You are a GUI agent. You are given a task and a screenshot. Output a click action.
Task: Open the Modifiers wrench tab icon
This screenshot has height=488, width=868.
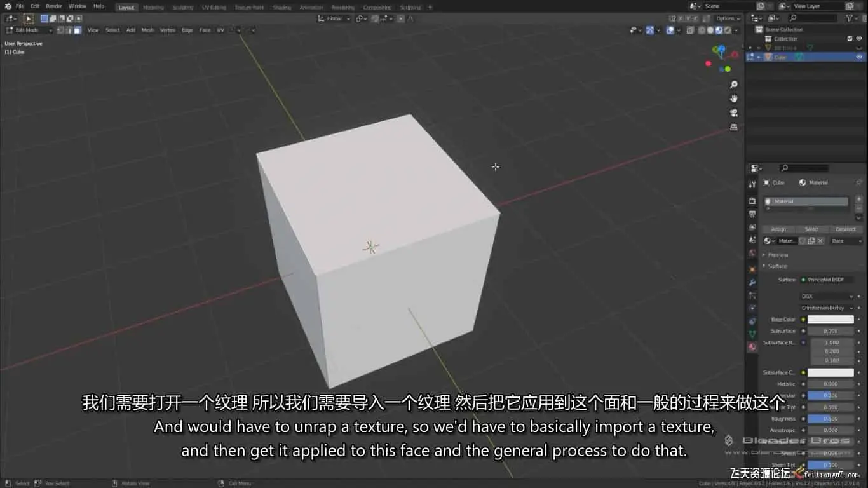(752, 283)
